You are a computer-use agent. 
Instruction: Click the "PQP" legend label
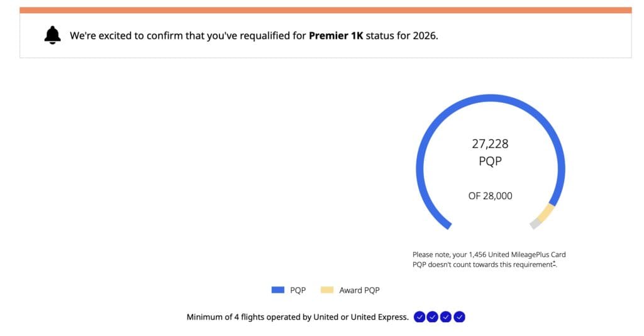(297, 290)
